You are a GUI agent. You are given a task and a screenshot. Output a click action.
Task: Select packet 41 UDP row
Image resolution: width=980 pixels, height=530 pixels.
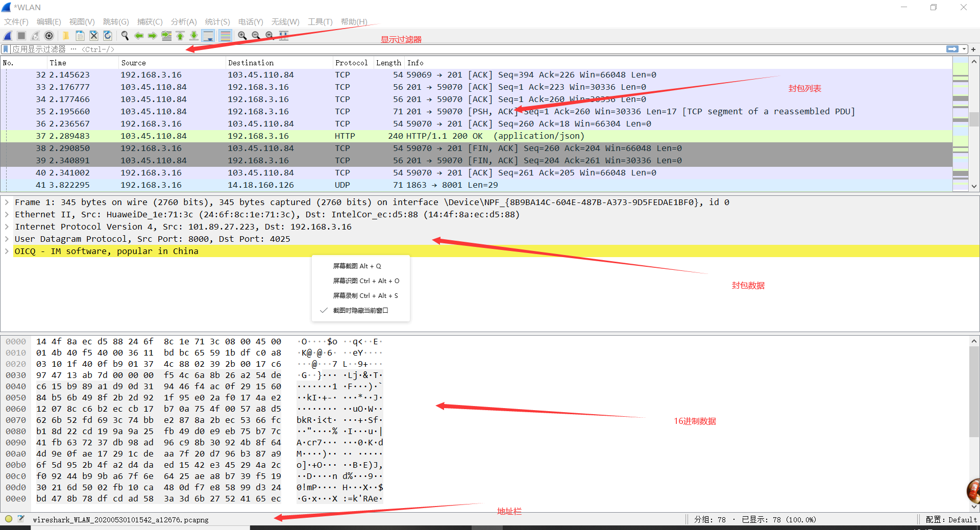(x=476, y=185)
